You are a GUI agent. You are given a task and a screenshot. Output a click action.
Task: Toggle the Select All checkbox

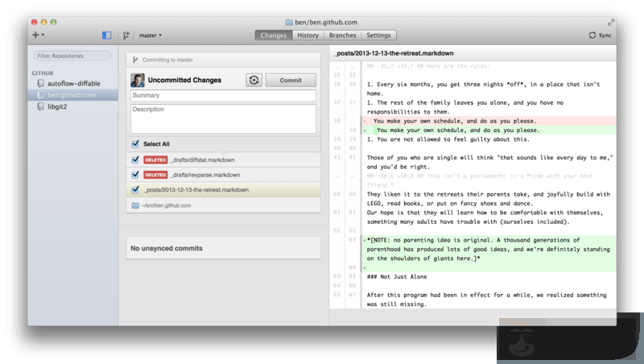[x=135, y=144]
